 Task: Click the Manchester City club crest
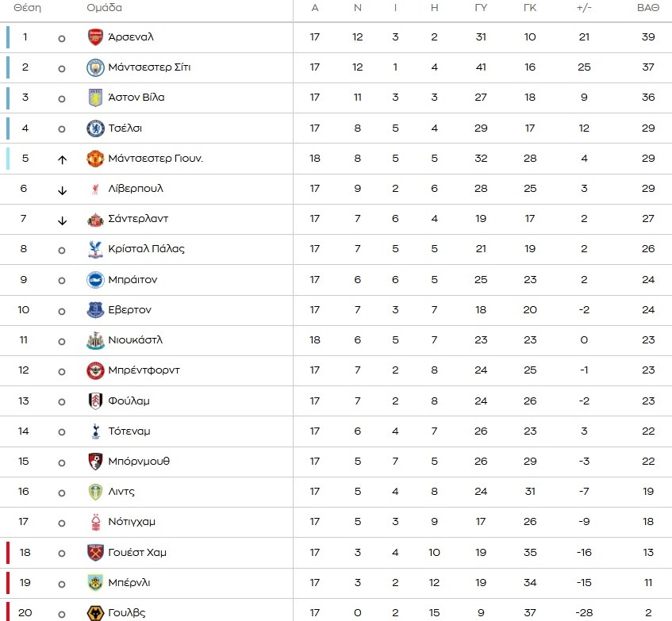(x=95, y=67)
